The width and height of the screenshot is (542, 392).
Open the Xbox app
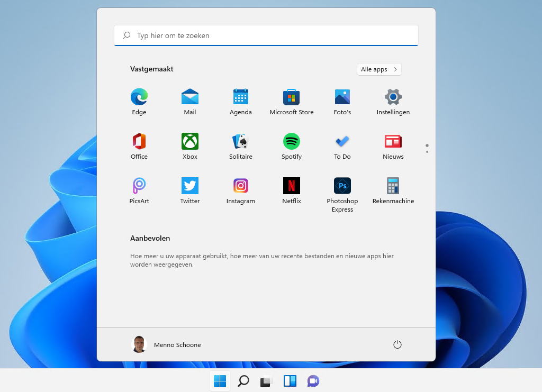[190, 147]
